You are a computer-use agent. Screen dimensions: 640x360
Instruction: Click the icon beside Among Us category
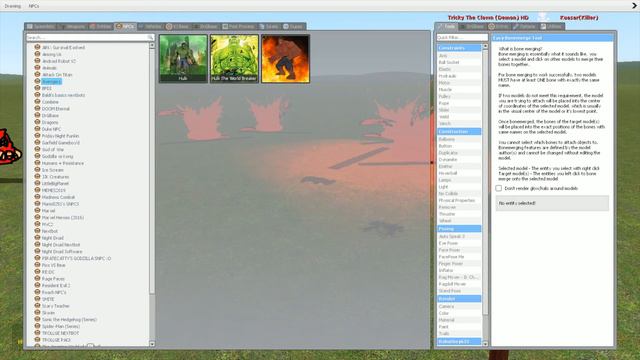click(38, 54)
